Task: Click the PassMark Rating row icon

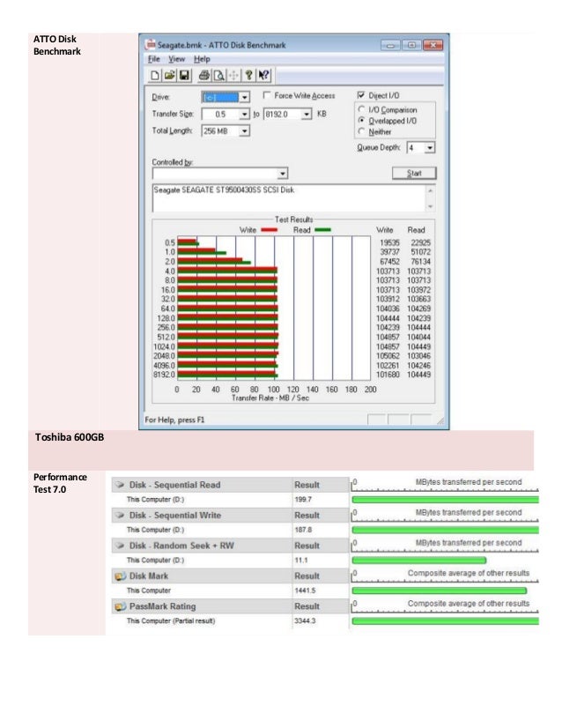Action: click(120, 606)
